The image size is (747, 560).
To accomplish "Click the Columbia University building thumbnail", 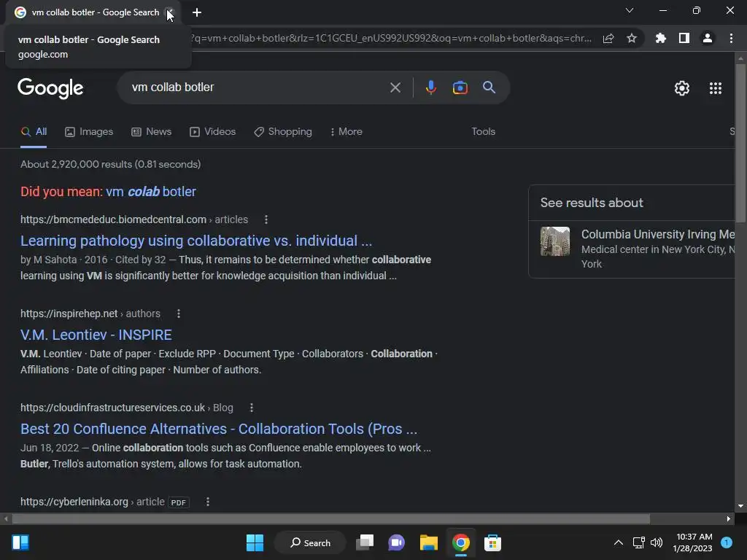I will [555, 241].
